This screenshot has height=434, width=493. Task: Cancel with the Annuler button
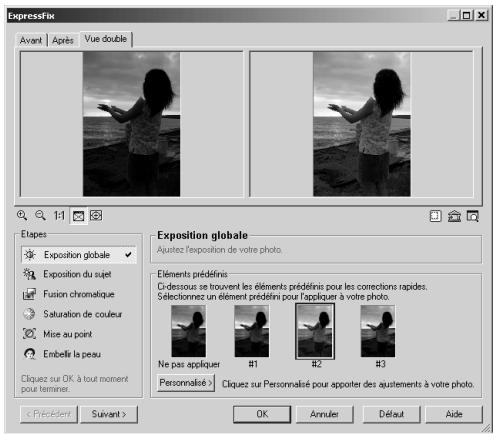click(324, 414)
